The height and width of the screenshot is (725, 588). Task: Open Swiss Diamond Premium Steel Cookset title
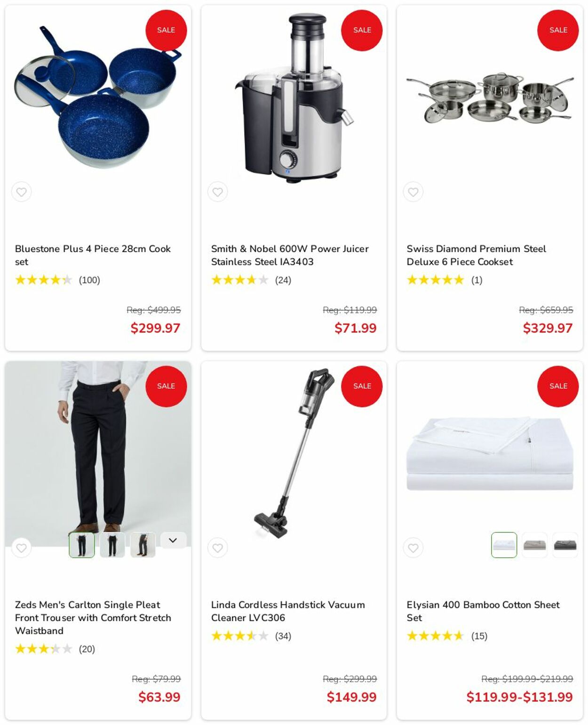(x=477, y=255)
